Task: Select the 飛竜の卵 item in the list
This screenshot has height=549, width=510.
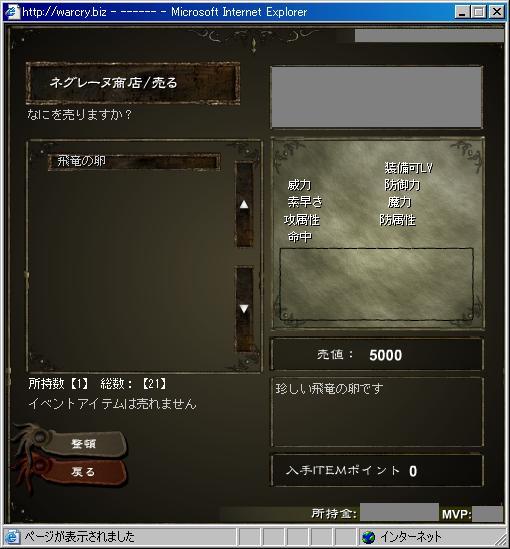Action: click(x=134, y=161)
